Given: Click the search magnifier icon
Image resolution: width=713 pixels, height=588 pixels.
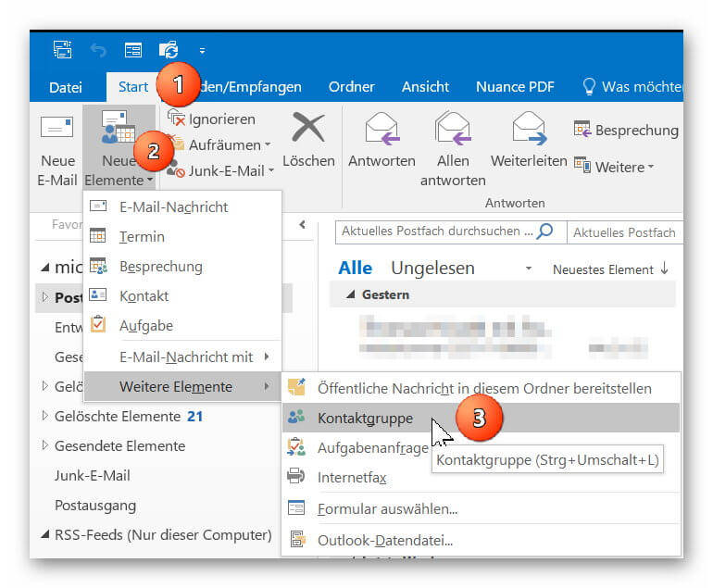Looking at the screenshot, I should click(544, 231).
